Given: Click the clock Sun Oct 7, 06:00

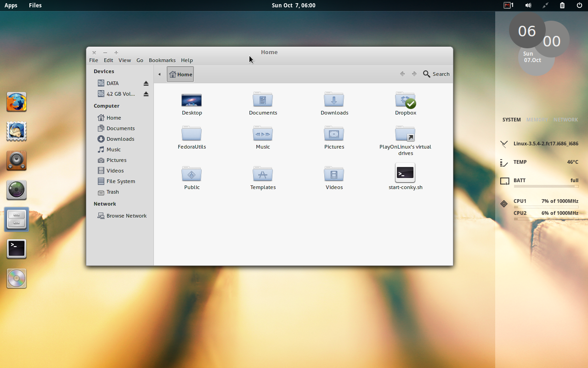Looking at the screenshot, I should point(294,6).
